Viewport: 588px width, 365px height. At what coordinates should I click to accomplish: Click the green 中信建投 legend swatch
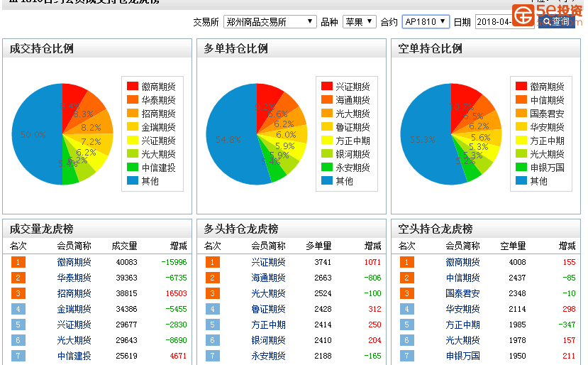tap(133, 167)
